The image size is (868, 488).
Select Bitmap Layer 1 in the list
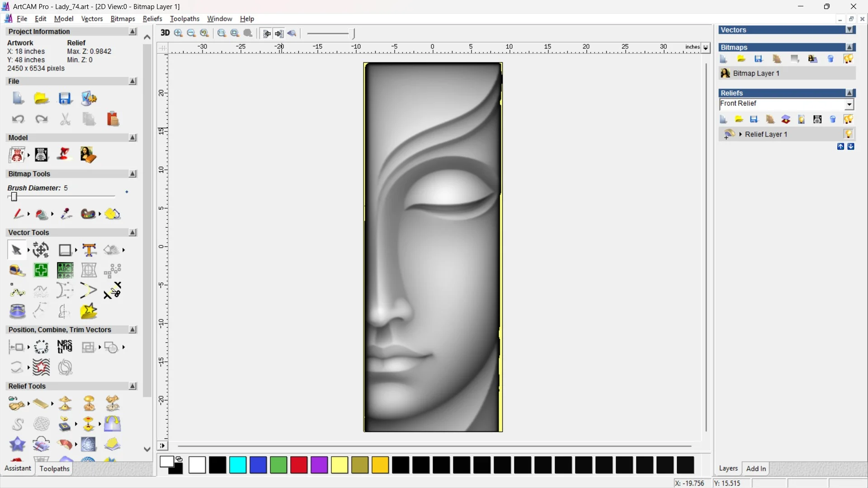756,73
